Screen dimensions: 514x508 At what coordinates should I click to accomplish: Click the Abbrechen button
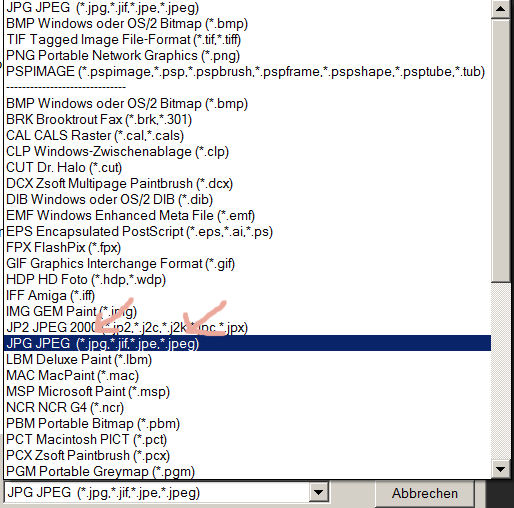point(424,493)
